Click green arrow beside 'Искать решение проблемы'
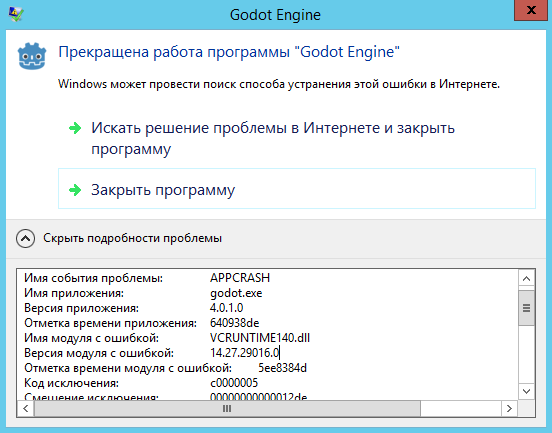The image size is (552, 433). (x=75, y=128)
